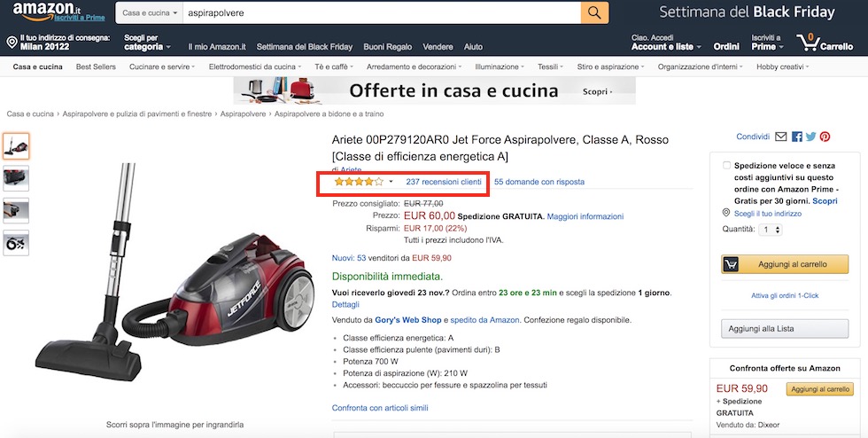Tick the Amazon Prime fast shipping checkbox
Viewport: 868px width, 438px height.
click(x=727, y=166)
